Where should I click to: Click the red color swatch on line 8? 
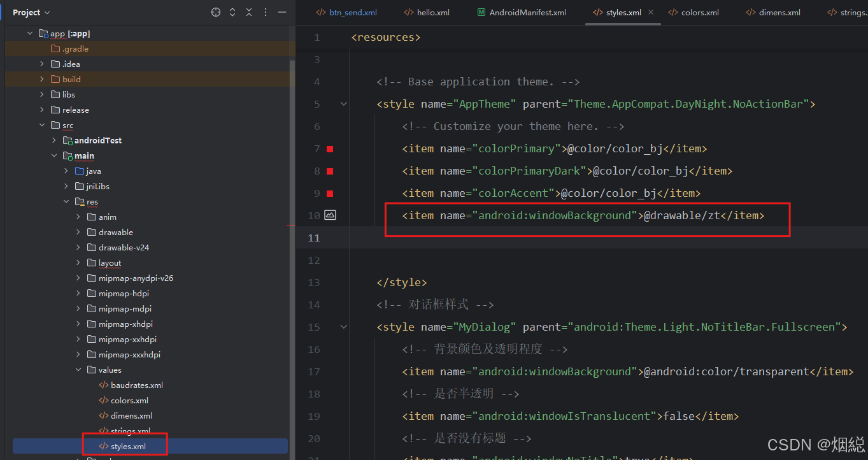coord(330,171)
